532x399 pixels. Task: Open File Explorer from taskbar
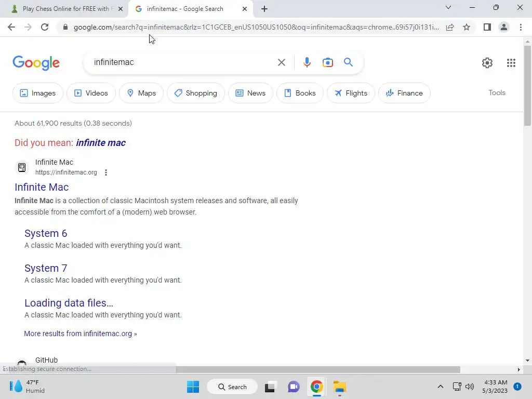tap(340, 387)
